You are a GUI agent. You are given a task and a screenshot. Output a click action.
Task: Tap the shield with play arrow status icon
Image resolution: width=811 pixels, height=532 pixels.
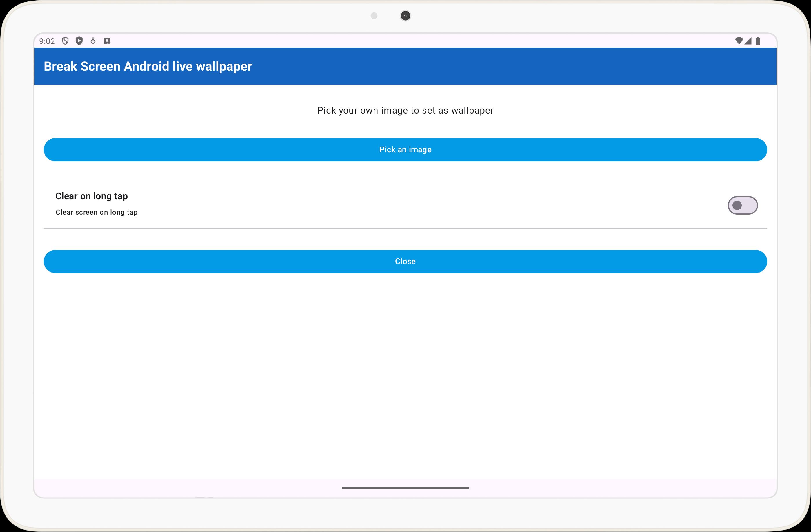[79, 41]
